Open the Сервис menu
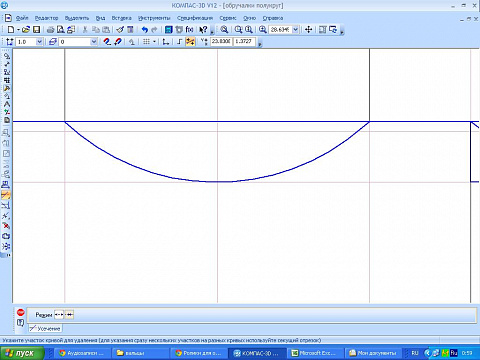Viewport: 480px width, 360px height. pyautogui.click(x=228, y=18)
